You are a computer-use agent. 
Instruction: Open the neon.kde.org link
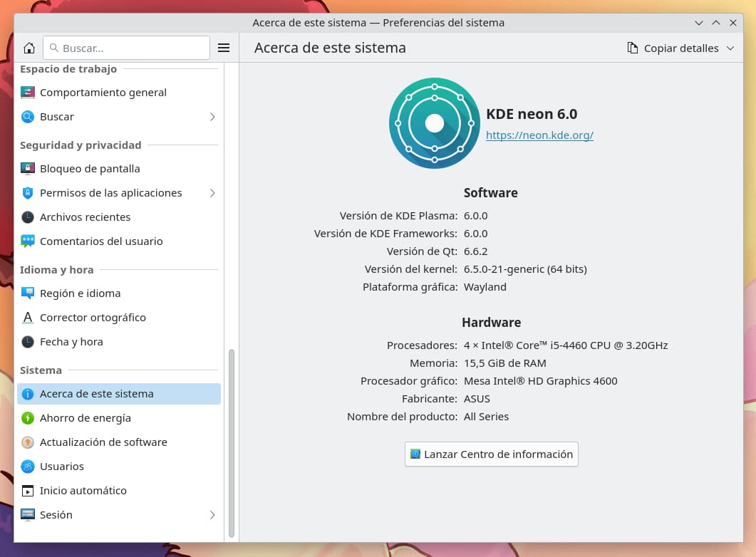539,135
